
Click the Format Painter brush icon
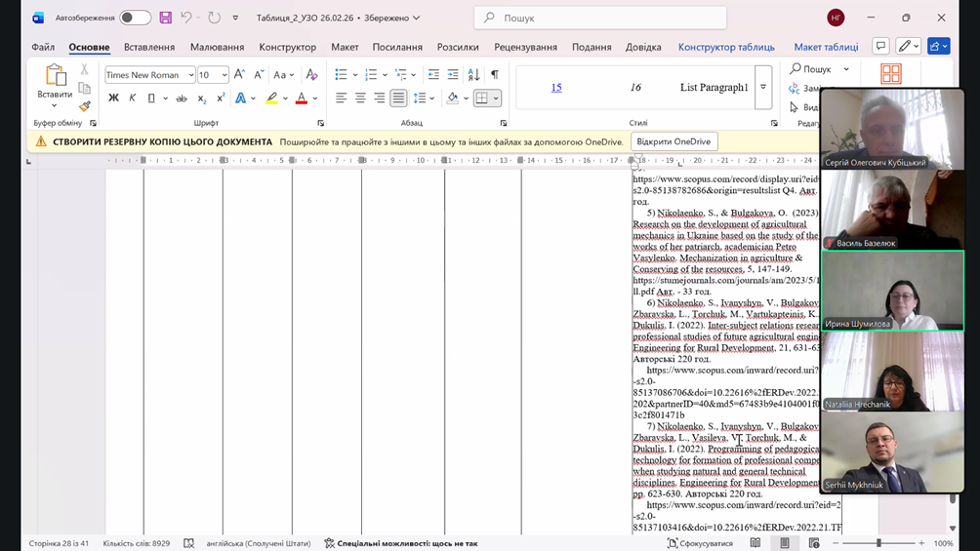(85, 106)
